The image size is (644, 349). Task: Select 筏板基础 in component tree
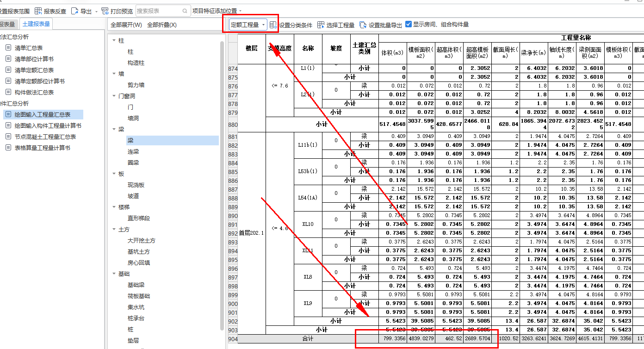pos(139,296)
